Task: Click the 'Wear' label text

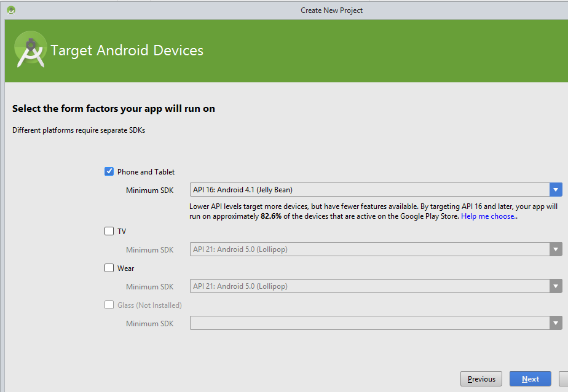Action: (125, 269)
